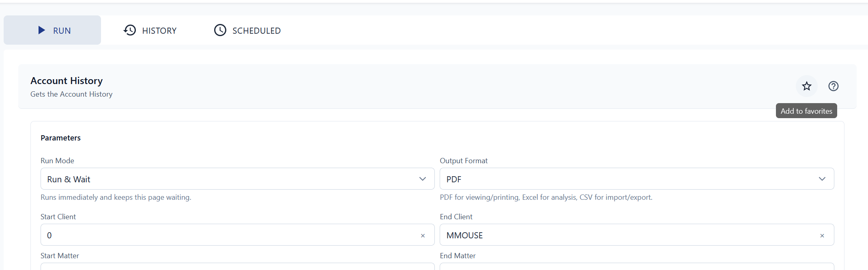The width and height of the screenshot is (868, 270).
Task: Switch to the HISTORY tab
Action: tap(150, 30)
